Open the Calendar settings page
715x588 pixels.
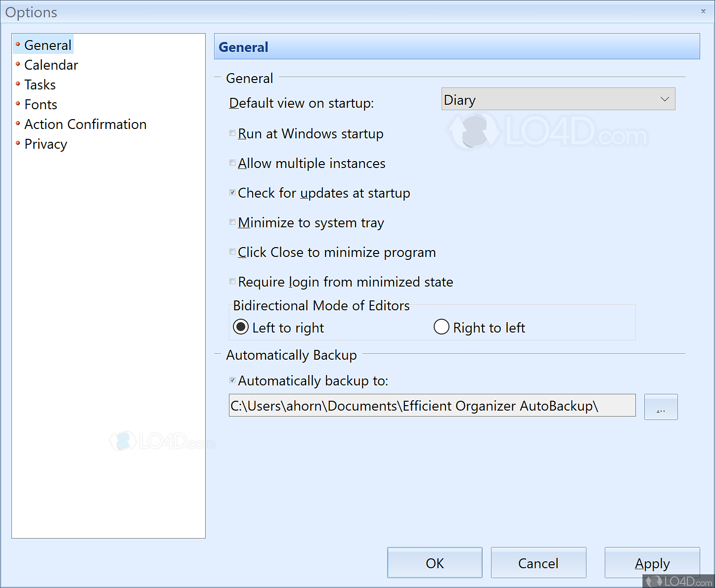point(51,65)
